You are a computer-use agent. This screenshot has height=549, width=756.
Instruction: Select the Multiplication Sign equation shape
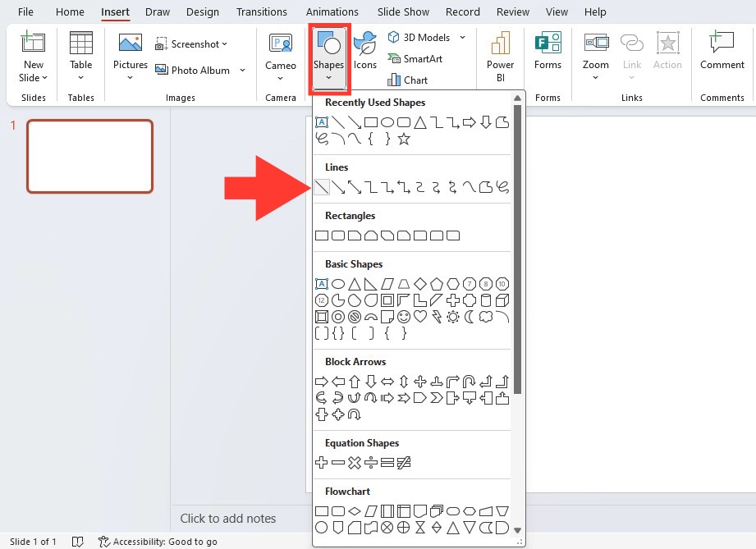pos(355,463)
